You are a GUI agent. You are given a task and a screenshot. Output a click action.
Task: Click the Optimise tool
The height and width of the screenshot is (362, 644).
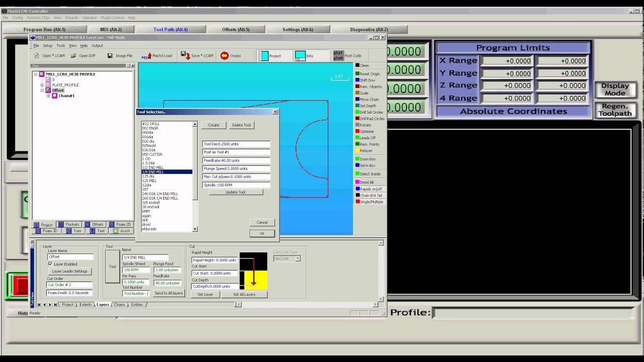[x=365, y=132]
